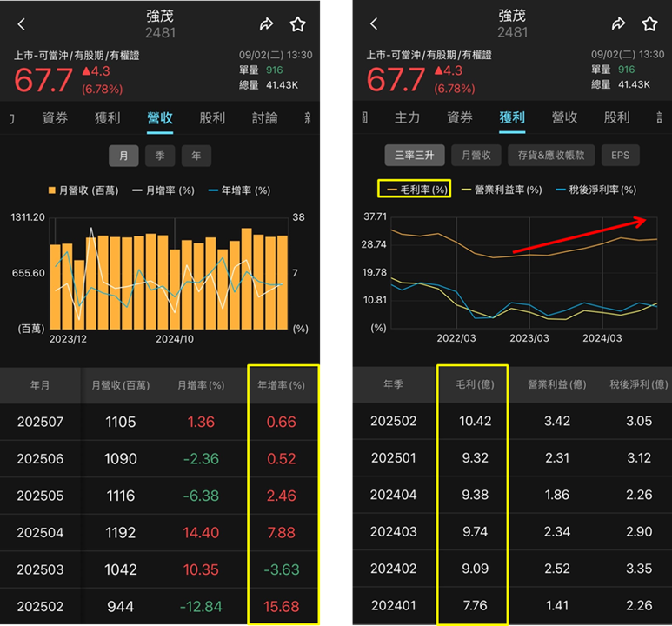The image size is (672, 626).
Task: Tap 毛利 (億) column header
Action: click(x=475, y=384)
